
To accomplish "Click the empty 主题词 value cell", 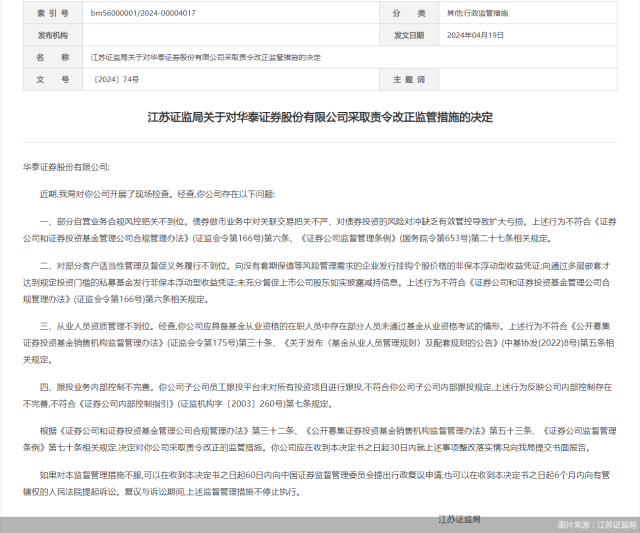I will tap(528, 79).
